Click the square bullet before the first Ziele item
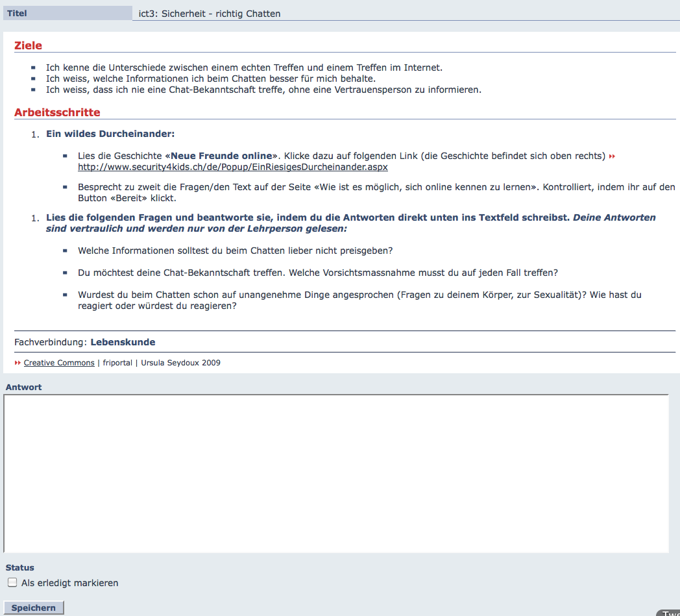The width and height of the screenshot is (680, 616). click(33, 67)
